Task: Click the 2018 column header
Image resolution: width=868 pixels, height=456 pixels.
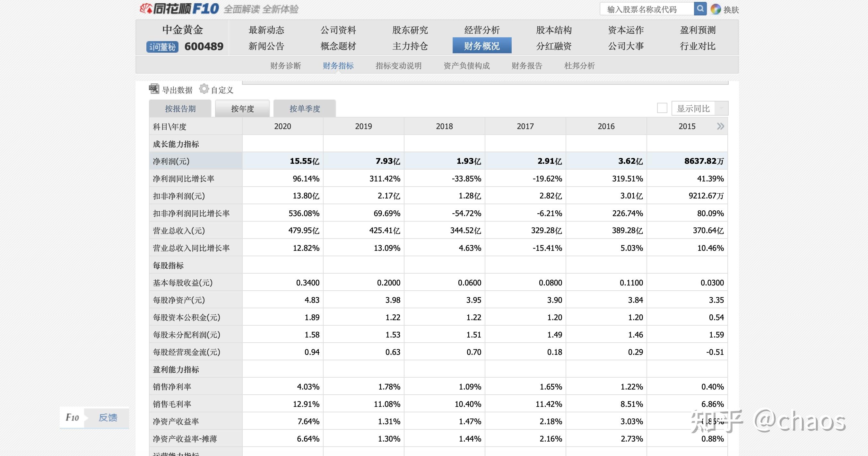Action: (444, 127)
